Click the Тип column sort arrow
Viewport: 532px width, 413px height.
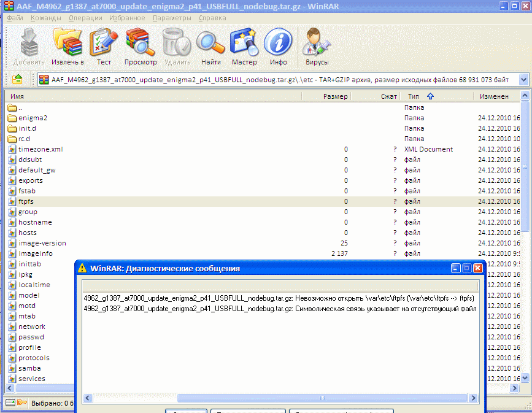point(430,96)
